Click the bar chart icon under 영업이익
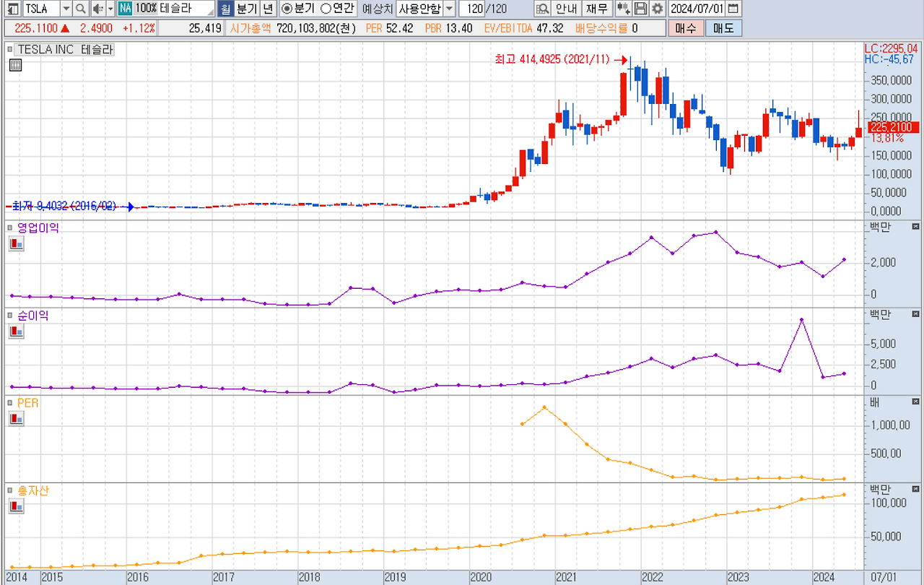The image size is (924, 585). (x=16, y=244)
